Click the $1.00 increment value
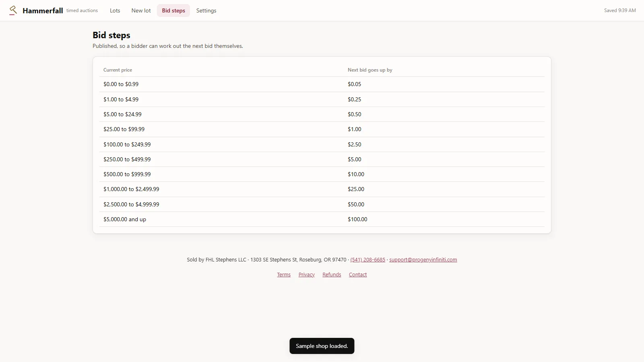644x362 pixels. point(355,130)
